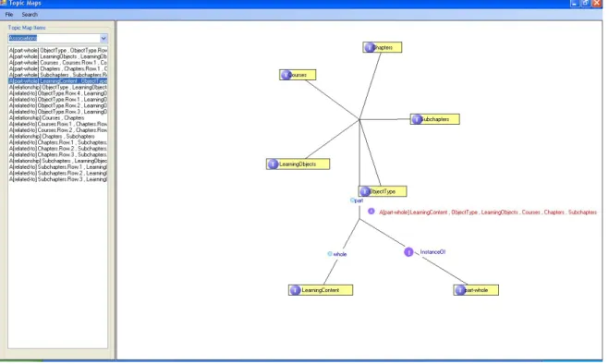Select 'A[part-whole] Subchapters' list row

point(58,75)
